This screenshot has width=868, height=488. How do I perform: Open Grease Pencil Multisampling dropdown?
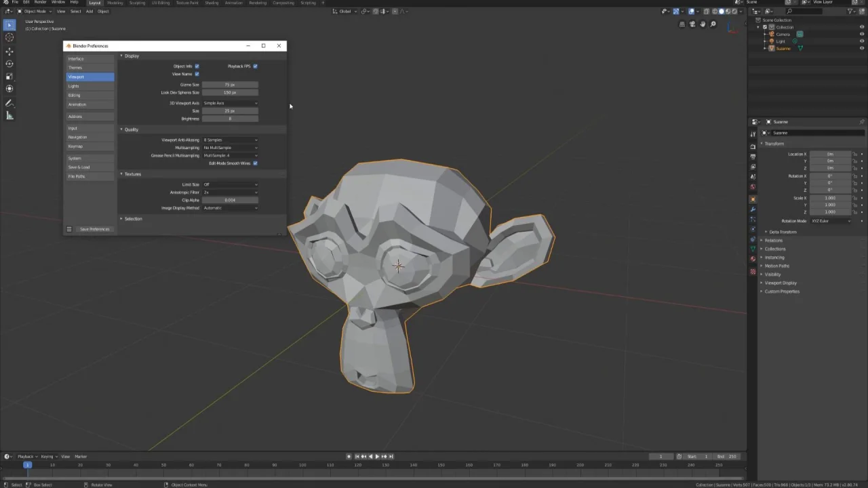230,155
